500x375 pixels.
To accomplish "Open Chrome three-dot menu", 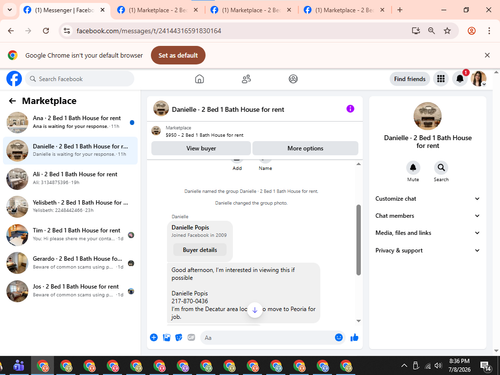I will (x=489, y=31).
